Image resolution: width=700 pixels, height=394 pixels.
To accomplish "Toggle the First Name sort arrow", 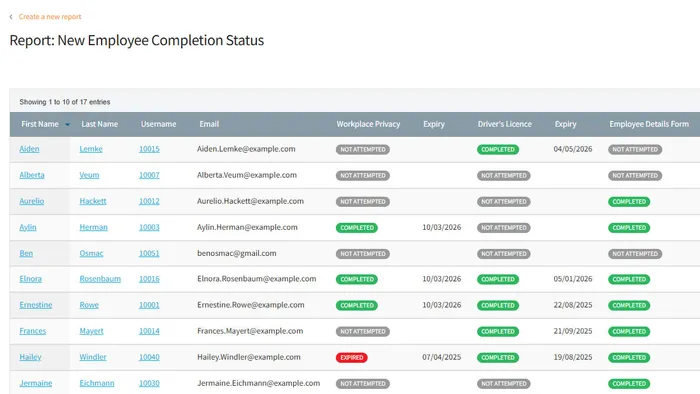I will (x=67, y=124).
